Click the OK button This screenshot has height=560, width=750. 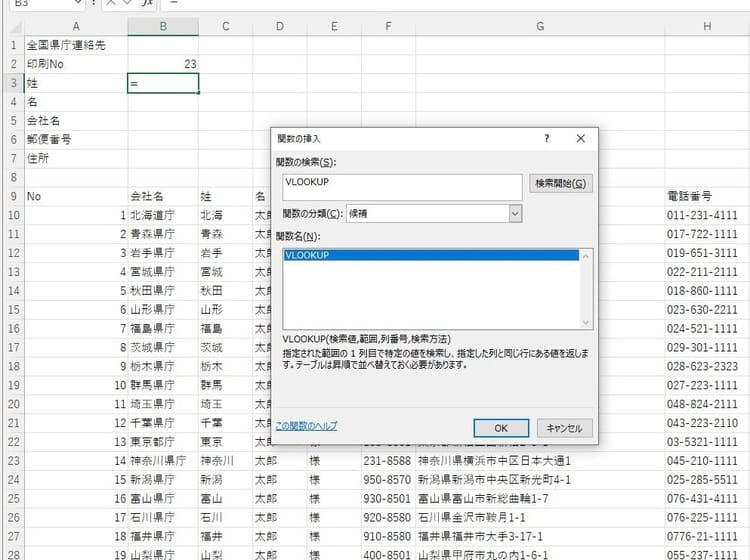(x=501, y=428)
